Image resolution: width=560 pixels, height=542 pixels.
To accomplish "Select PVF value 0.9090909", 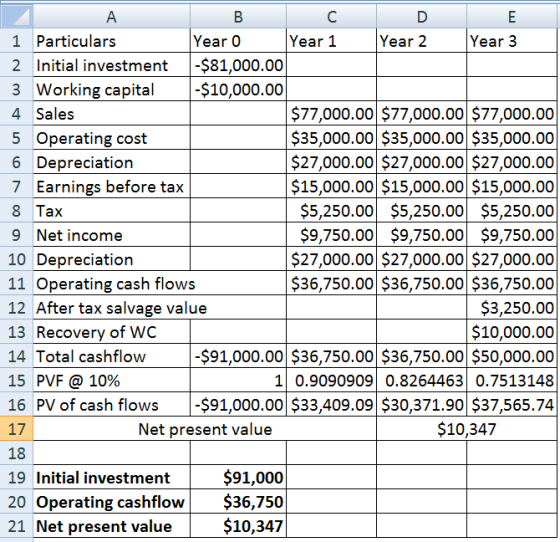I will point(331,380).
